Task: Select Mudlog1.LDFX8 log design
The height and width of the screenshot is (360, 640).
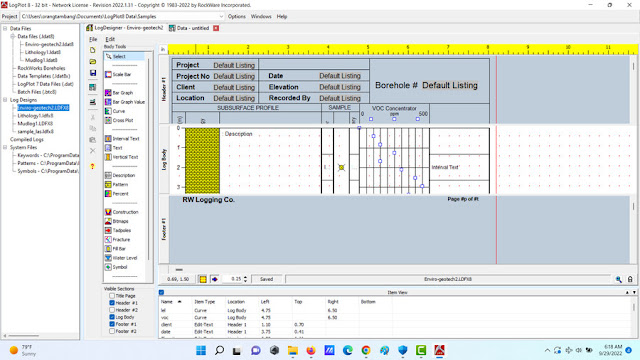Action: [35, 123]
